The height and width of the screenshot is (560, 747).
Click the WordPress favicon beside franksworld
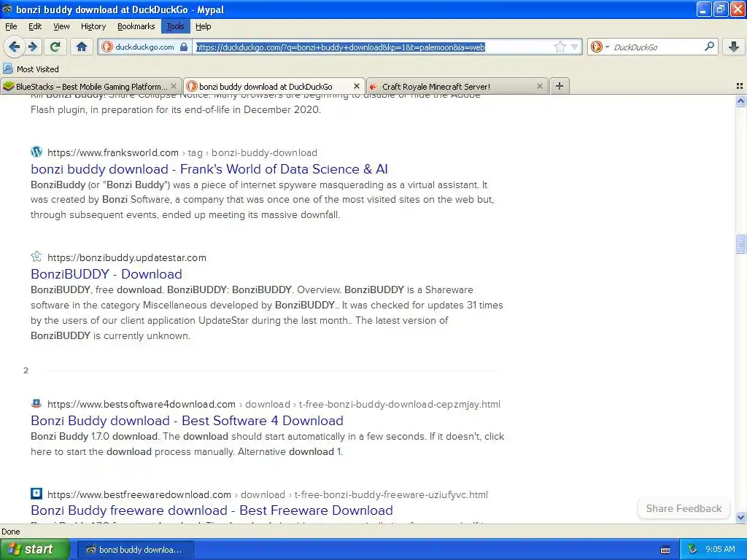point(36,152)
